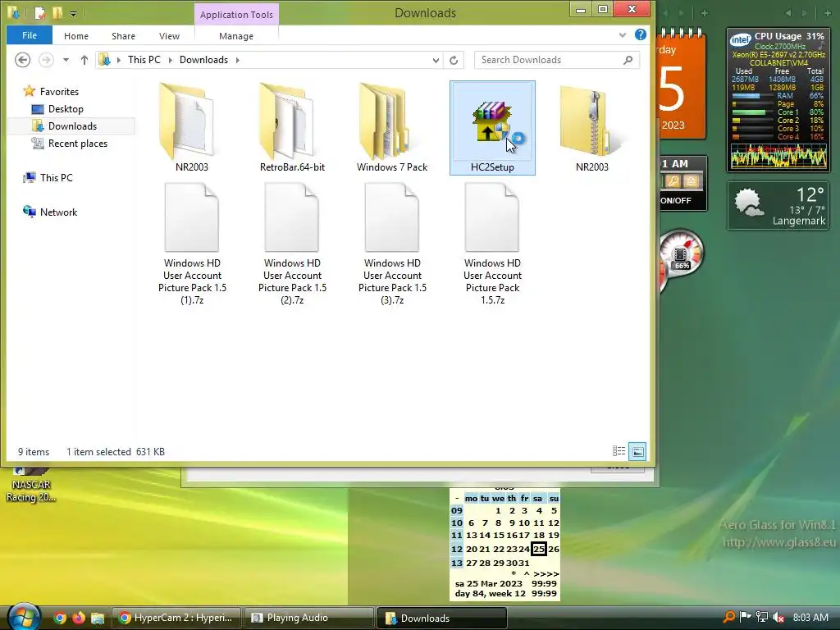This screenshot has height=630, width=840.
Task: Select Windows HD User Account Picture Pack 1.5 (3).7z
Action: [392, 244]
